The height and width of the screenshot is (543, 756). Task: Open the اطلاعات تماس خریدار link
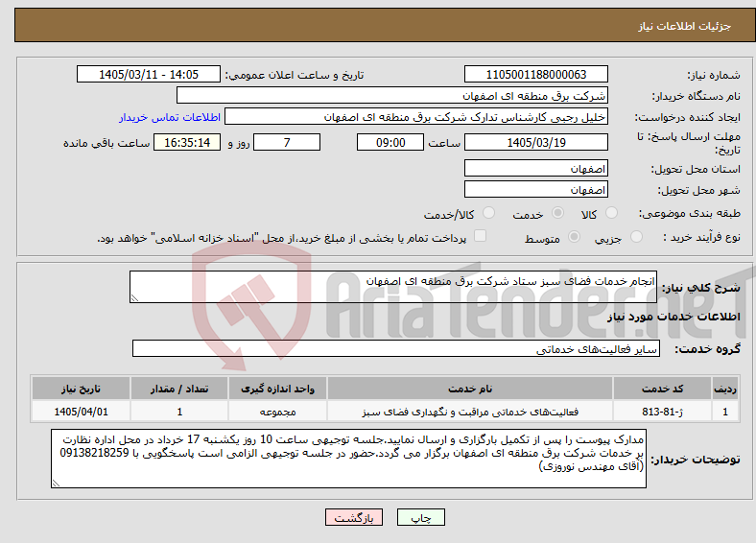[170, 117]
